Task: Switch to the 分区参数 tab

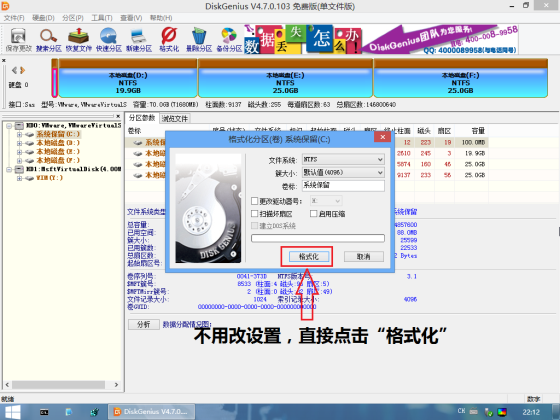Action: click(142, 118)
